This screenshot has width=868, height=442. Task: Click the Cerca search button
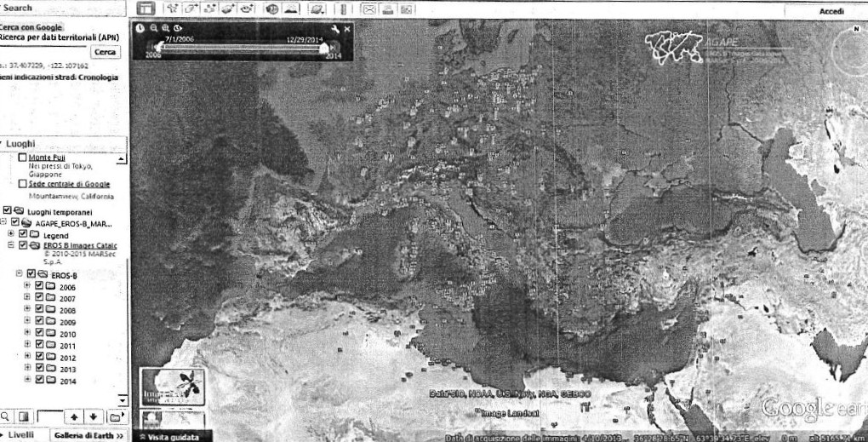(105, 51)
